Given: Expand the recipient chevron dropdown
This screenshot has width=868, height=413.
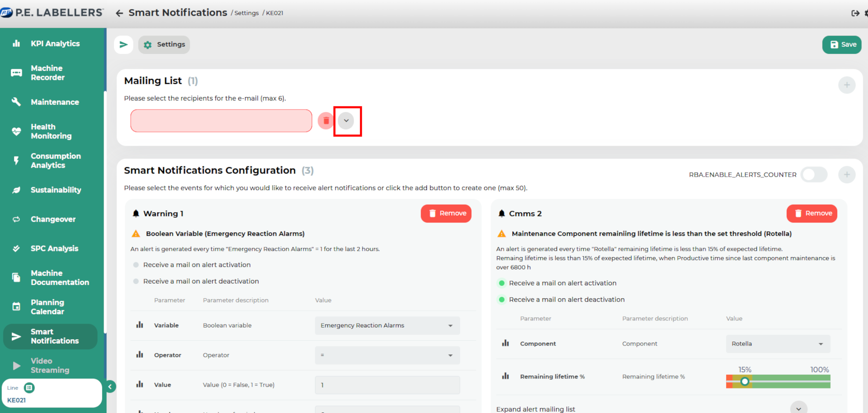Looking at the screenshot, I should [346, 121].
